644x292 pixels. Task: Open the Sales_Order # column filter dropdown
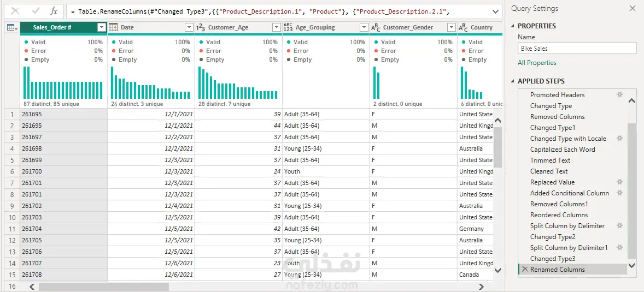coord(102,27)
